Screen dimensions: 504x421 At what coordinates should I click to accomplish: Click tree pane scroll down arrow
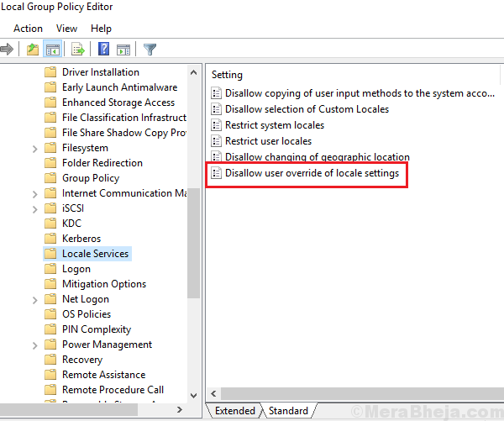coord(193,395)
